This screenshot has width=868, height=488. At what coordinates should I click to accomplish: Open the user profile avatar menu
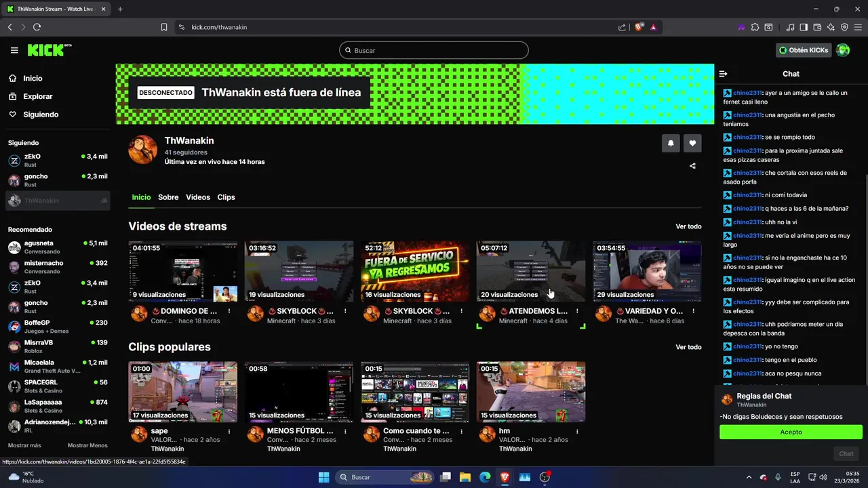pos(843,50)
